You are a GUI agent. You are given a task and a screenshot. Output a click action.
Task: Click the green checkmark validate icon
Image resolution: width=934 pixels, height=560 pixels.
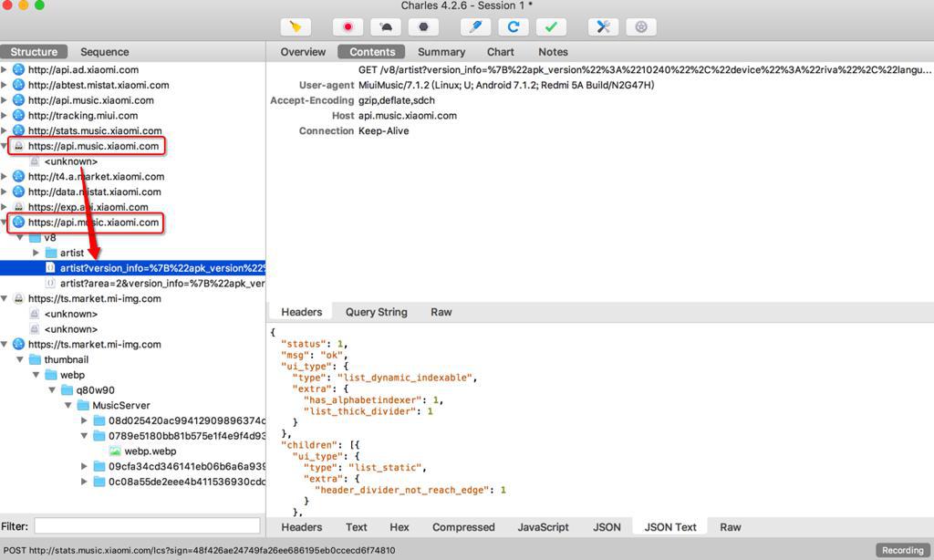(x=551, y=26)
